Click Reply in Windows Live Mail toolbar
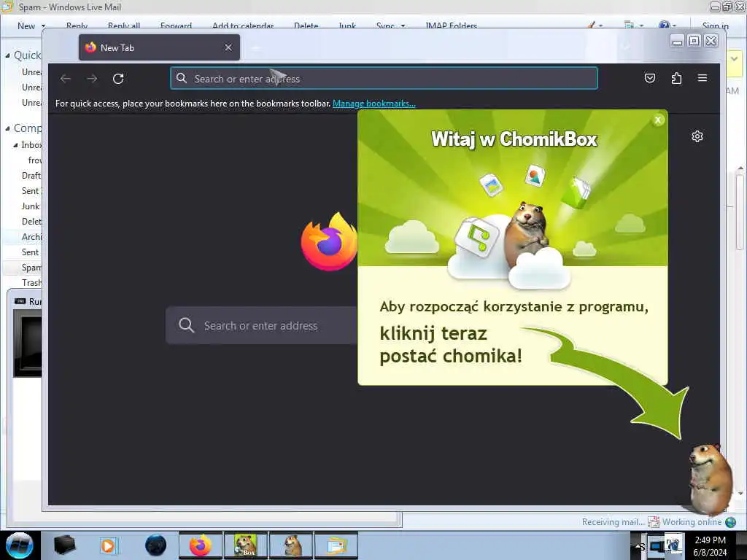The width and height of the screenshot is (747, 560). pos(77,26)
